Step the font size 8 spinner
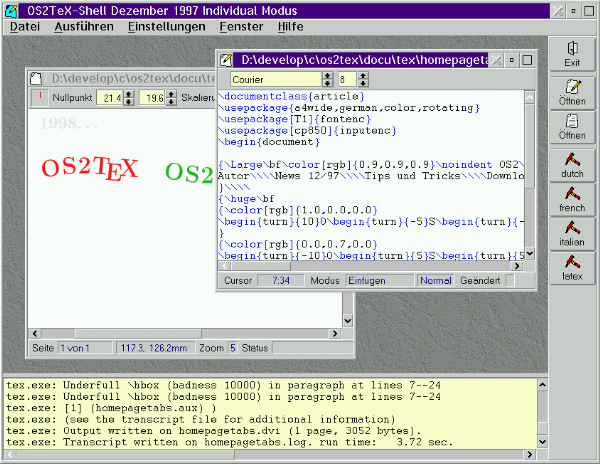Image resolution: width=600 pixels, height=464 pixels. point(363,80)
